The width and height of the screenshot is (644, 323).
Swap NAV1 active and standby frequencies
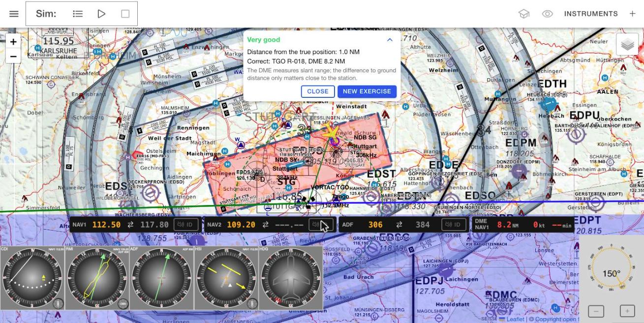click(x=130, y=225)
